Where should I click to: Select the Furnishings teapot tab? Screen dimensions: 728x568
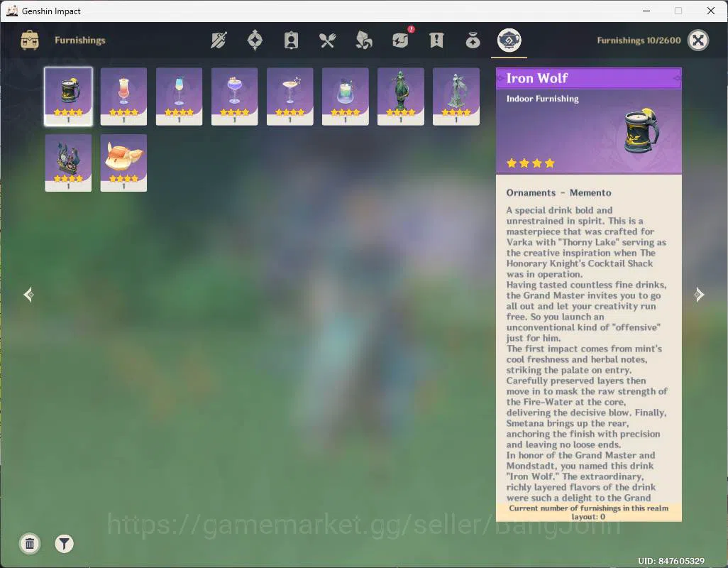[509, 40]
